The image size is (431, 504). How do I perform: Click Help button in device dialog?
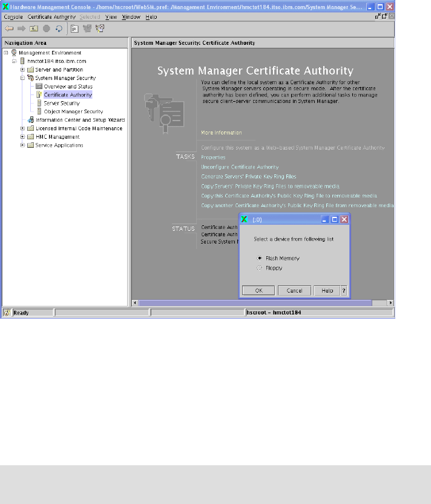point(327,291)
